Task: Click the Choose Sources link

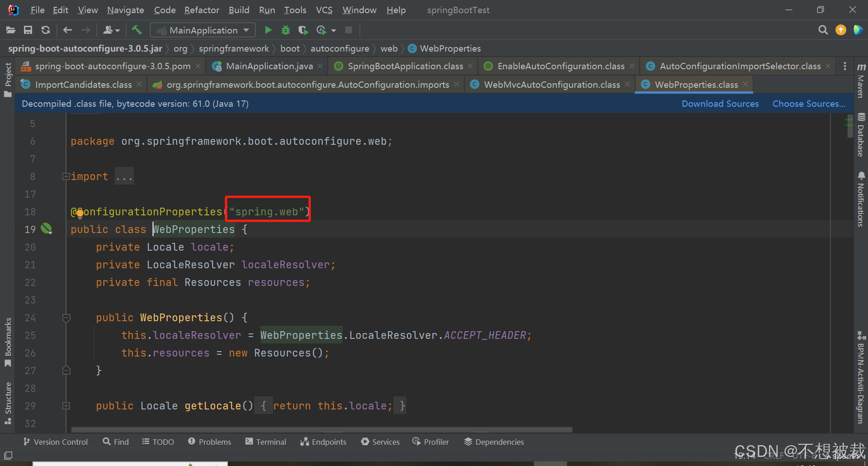Action: click(x=809, y=104)
